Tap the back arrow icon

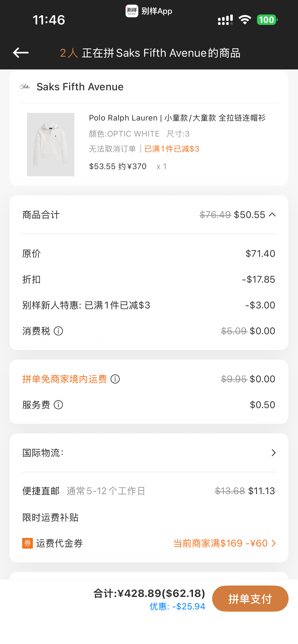coord(21,53)
